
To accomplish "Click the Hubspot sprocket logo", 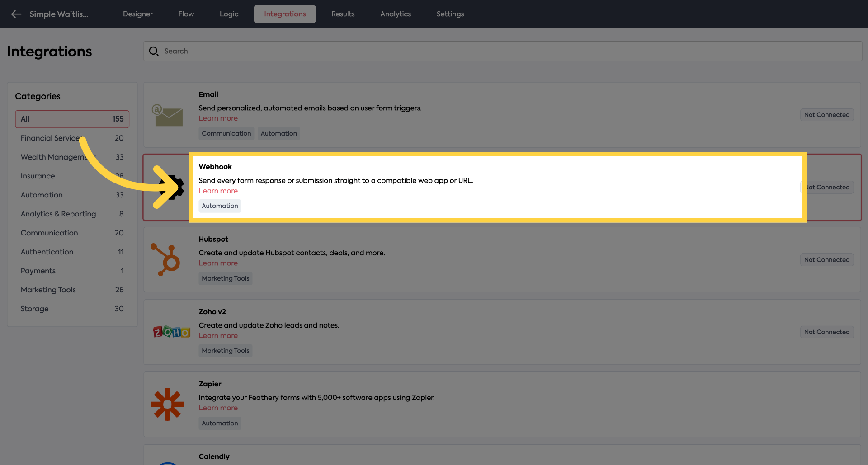I will (x=168, y=259).
